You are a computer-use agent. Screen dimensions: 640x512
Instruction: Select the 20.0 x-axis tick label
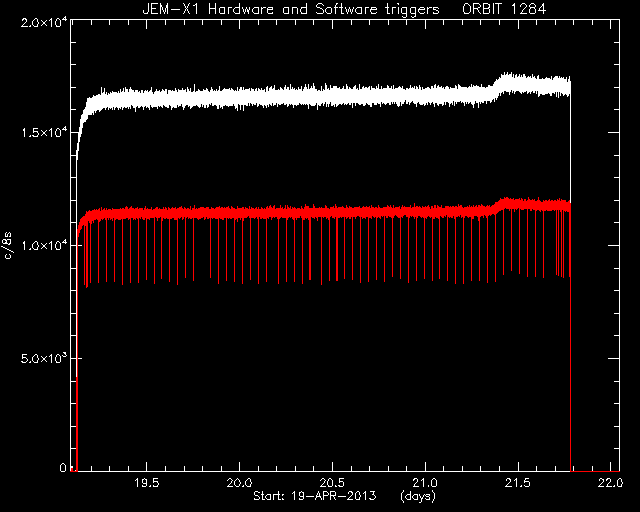tap(239, 483)
